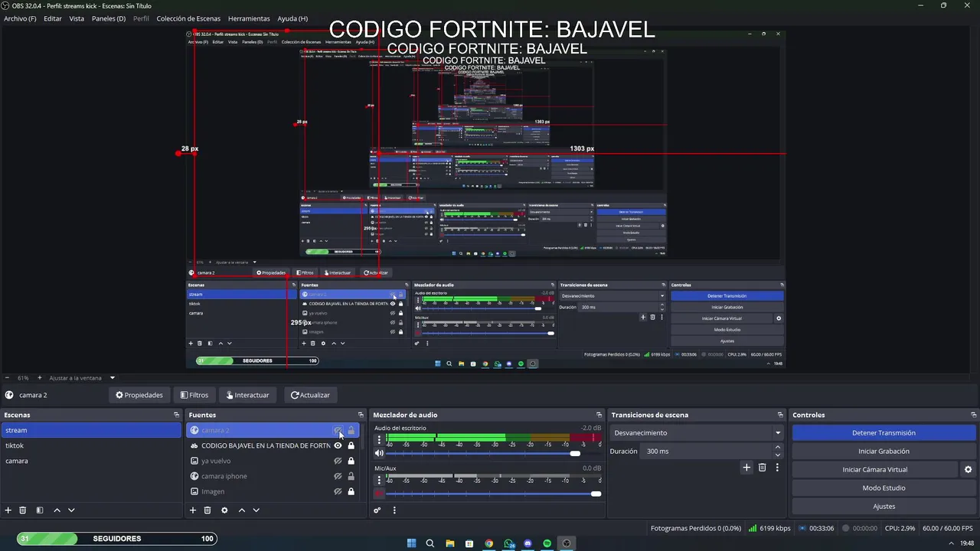980x551 pixels.
Task: Undock the Controles panel
Action: click(x=973, y=415)
